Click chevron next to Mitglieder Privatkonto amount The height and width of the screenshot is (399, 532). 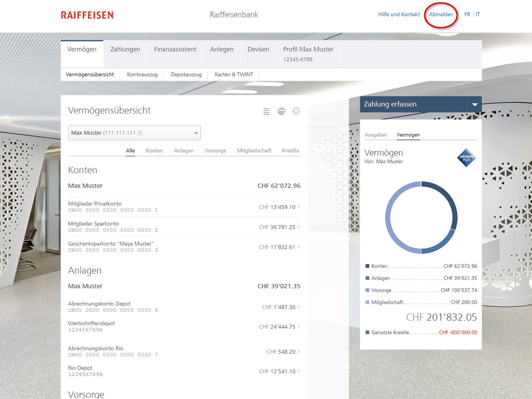coord(299,207)
